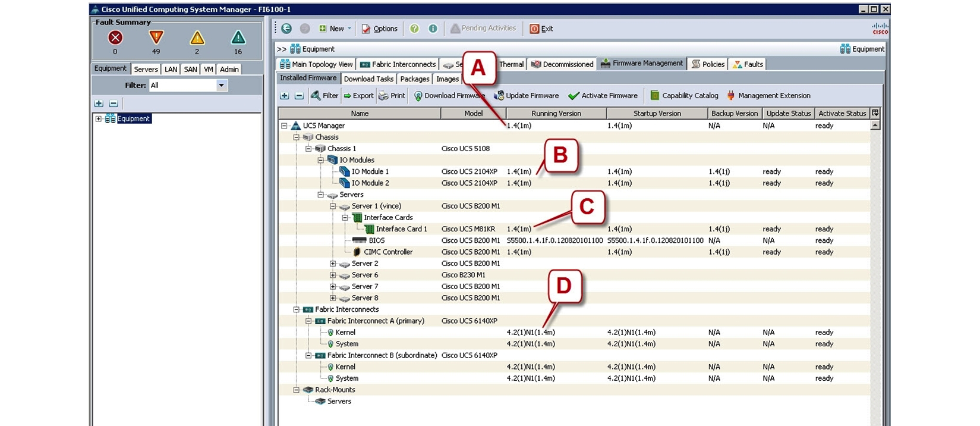
Task: Click the critical faults icon
Action: point(115,37)
